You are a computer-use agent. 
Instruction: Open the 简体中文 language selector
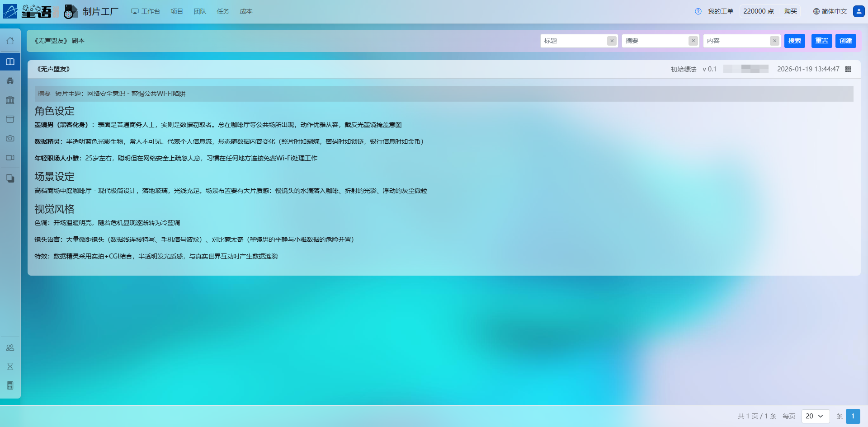(830, 11)
